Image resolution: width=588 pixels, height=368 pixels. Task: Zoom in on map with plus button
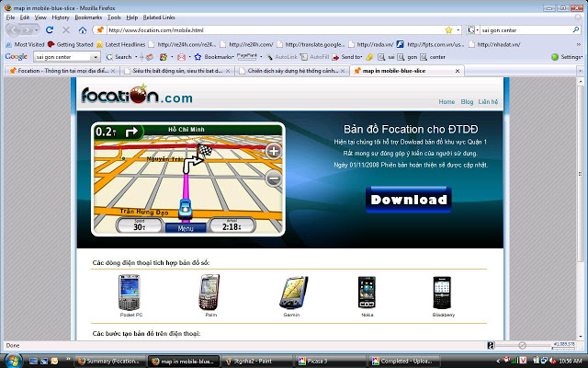[274, 151]
